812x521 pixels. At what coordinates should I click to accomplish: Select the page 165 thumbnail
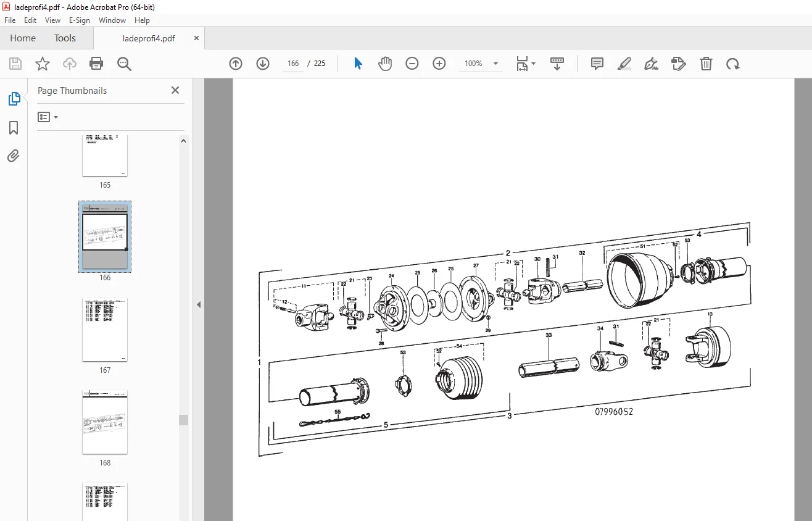105,156
